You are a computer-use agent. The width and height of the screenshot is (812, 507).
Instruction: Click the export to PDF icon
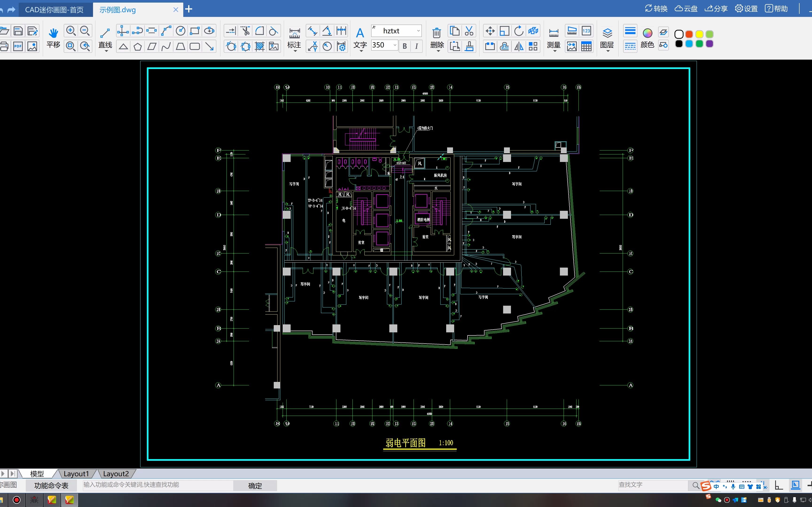coord(18,46)
